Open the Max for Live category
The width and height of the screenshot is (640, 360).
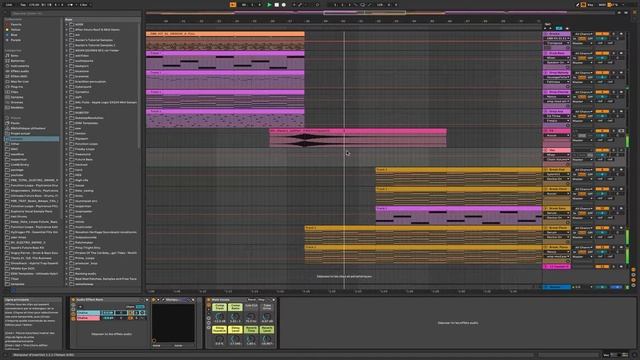pos(19,82)
